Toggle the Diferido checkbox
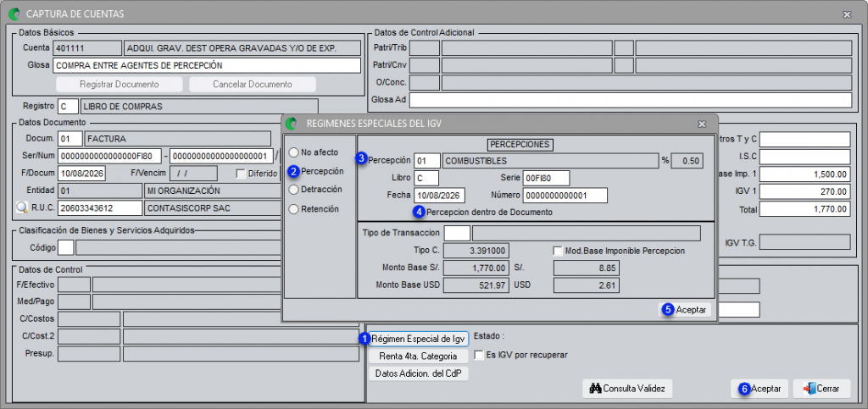This screenshot has width=868, height=409. tap(240, 174)
